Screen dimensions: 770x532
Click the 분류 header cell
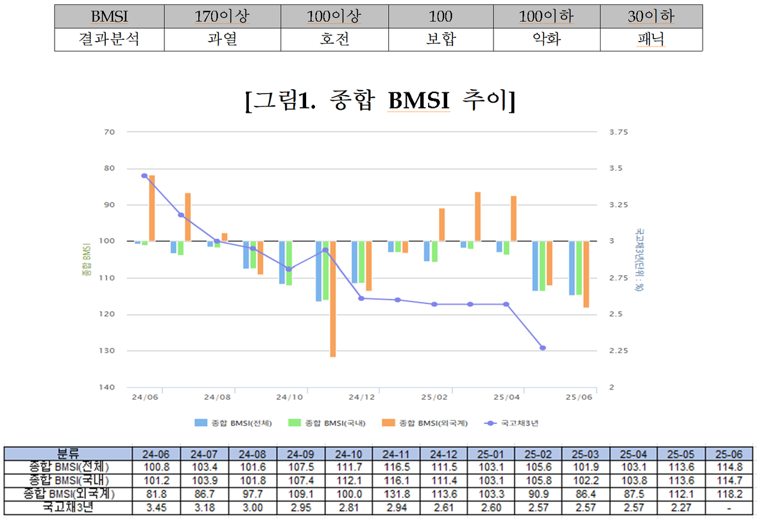pos(69,453)
